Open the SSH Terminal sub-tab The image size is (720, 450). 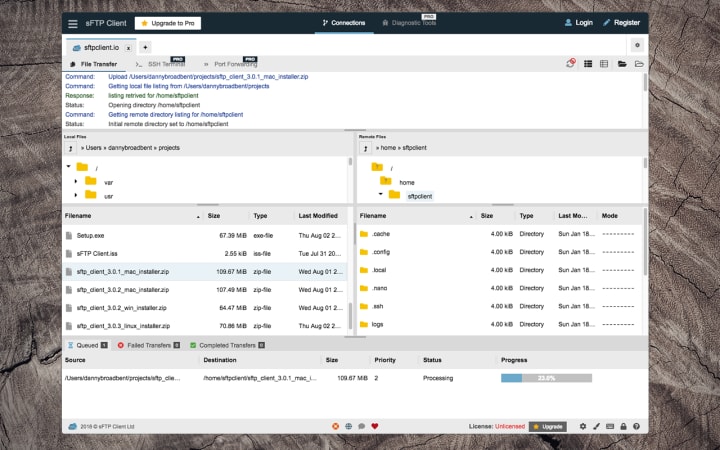tap(160, 64)
